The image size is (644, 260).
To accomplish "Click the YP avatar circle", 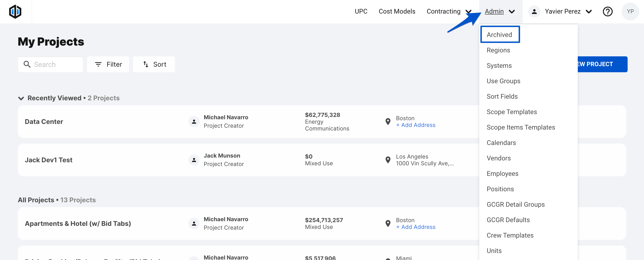I will coord(630,11).
